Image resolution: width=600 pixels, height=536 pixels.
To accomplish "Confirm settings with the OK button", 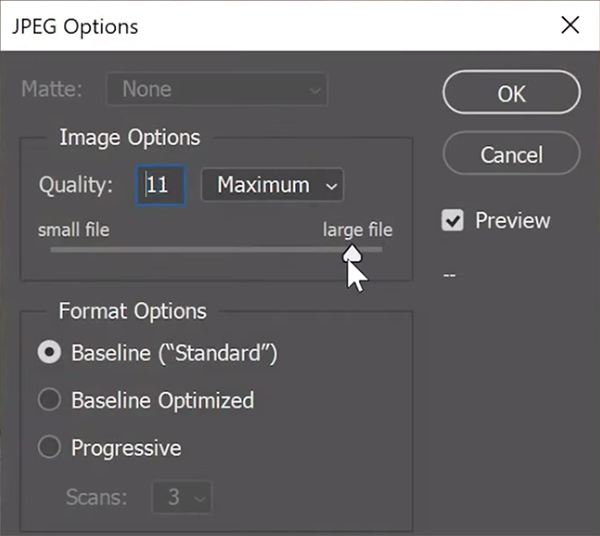I will point(512,92).
